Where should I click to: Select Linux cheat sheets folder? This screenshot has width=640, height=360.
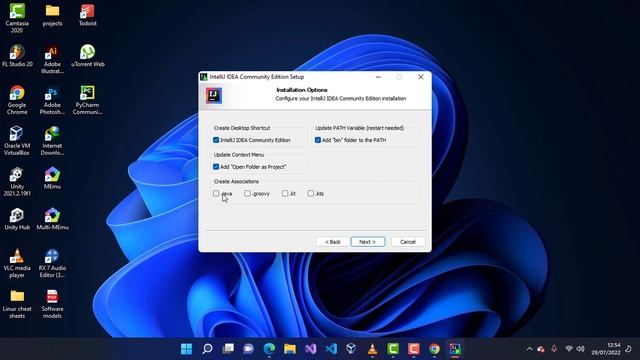coord(17,304)
